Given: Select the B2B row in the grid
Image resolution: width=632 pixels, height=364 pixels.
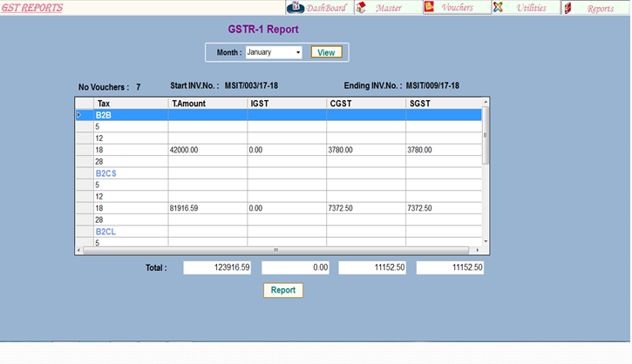Looking at the screenshot, I should point(278,115).
